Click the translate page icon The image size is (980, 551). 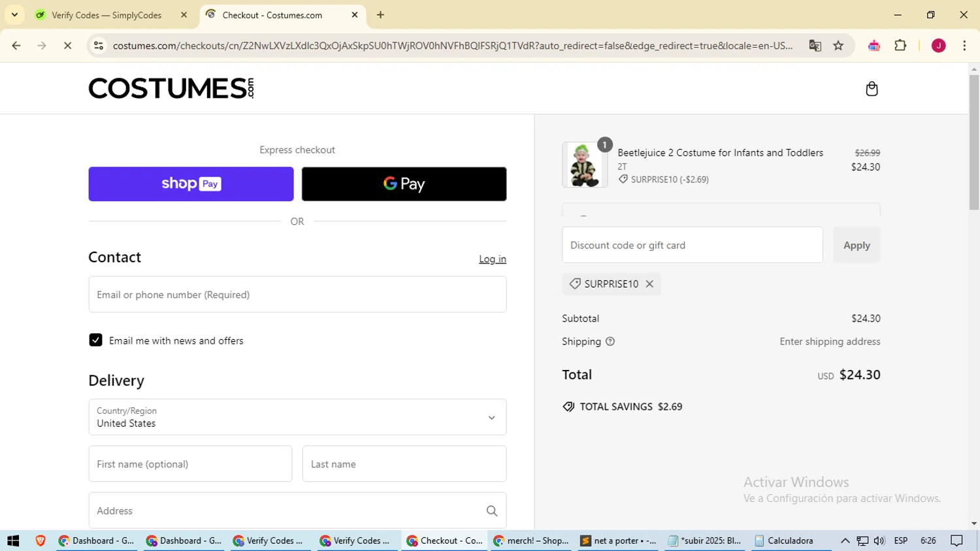click(815, 46)
